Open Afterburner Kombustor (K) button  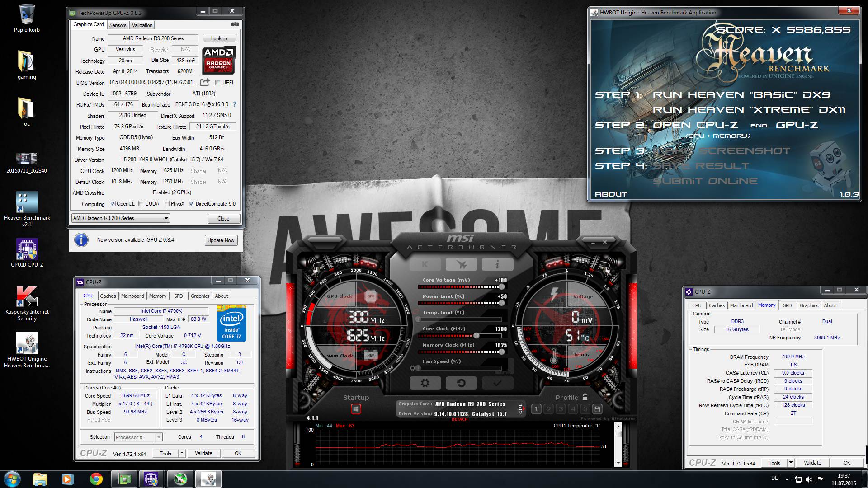425,264
